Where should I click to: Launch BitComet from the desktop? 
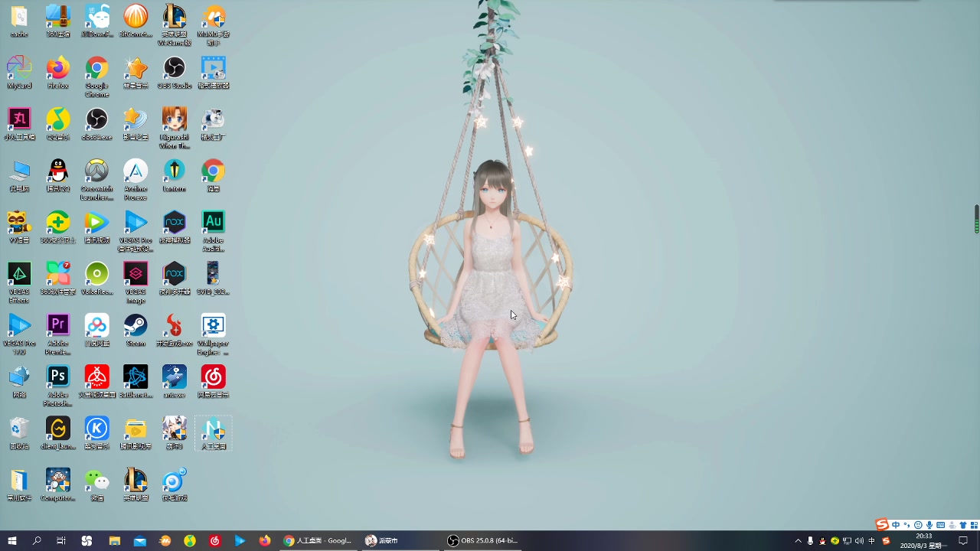(x=136, y=21)
